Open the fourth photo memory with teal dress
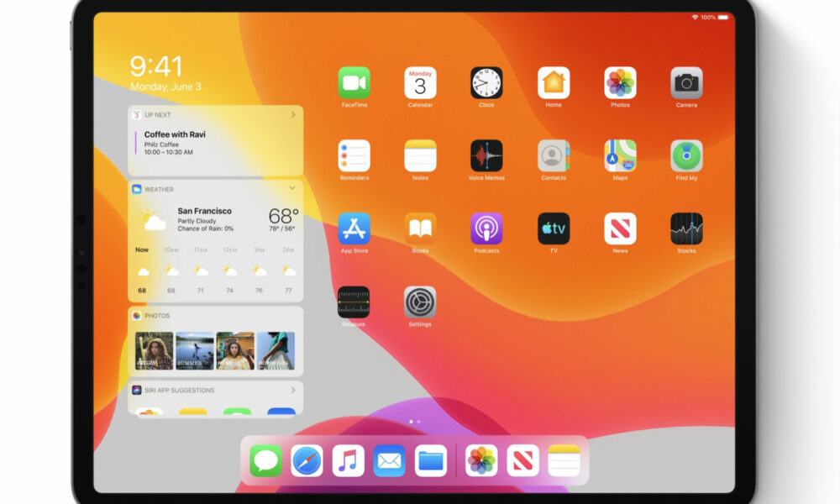This screenshot has width=840, height=504. coord(276,351)
